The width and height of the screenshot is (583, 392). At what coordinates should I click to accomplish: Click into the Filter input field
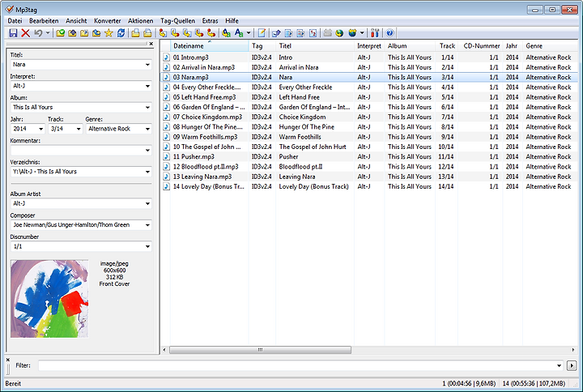point(300,365)
